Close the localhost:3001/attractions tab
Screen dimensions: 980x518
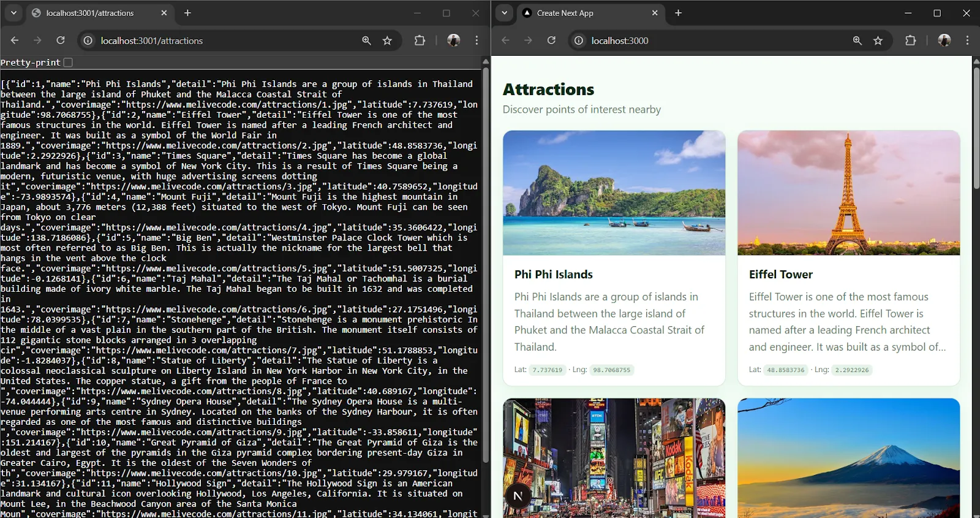coord(164,13)
